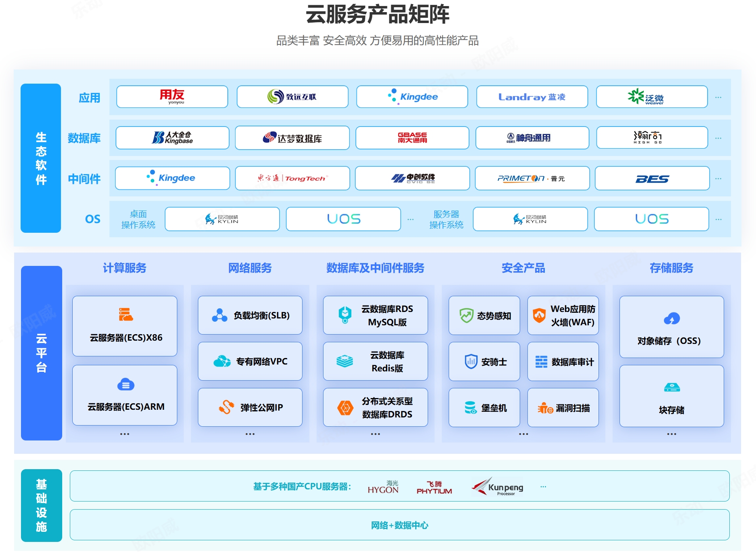The height and width of the screenshot is (552, 756).
Task: Open the 云服务器(ECS)ARM card
Action: pyautogui.click(x=125, y=395)
